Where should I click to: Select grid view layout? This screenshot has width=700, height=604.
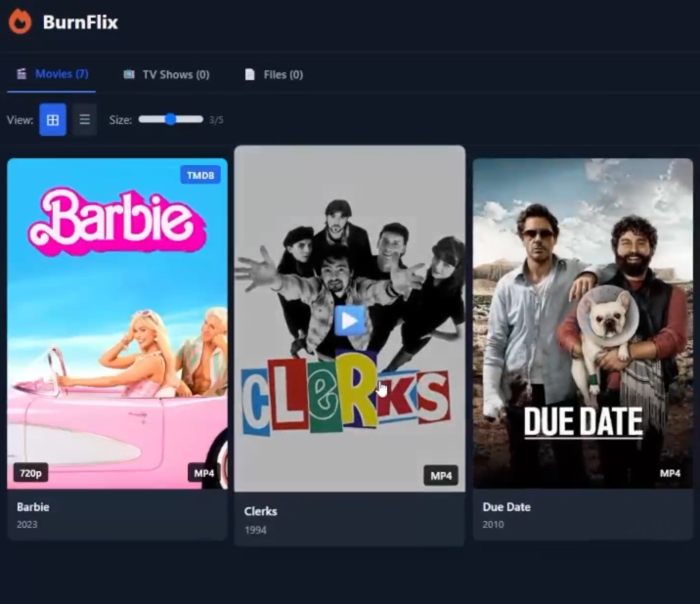click(x=53, y=119)
